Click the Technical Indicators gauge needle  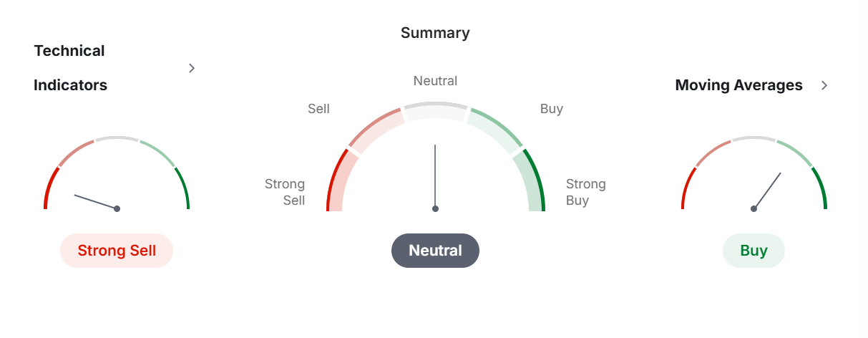pos(96,201)
